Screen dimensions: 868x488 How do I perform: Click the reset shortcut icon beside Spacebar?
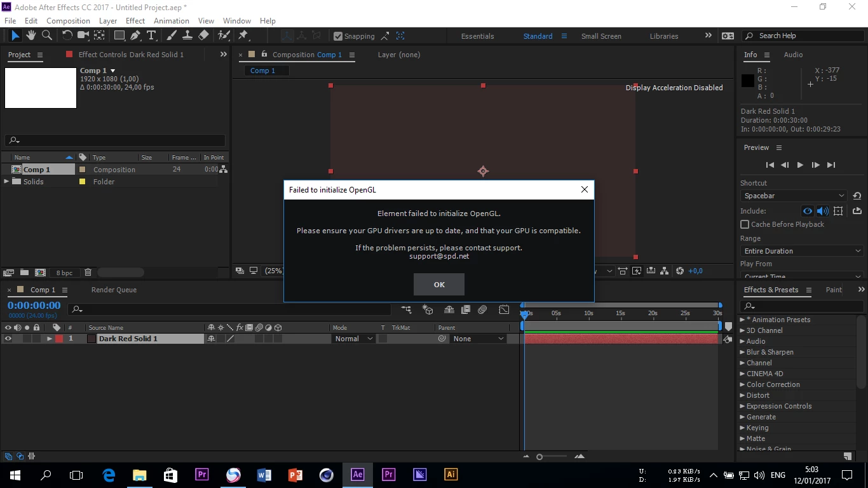(x=857, y=196)
